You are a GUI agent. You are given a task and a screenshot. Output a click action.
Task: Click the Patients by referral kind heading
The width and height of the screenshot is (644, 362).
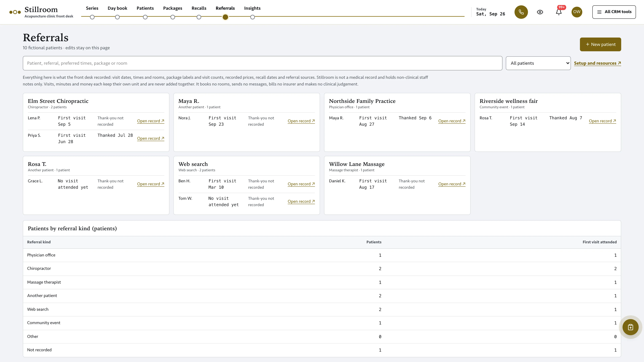tap(72, 228)
